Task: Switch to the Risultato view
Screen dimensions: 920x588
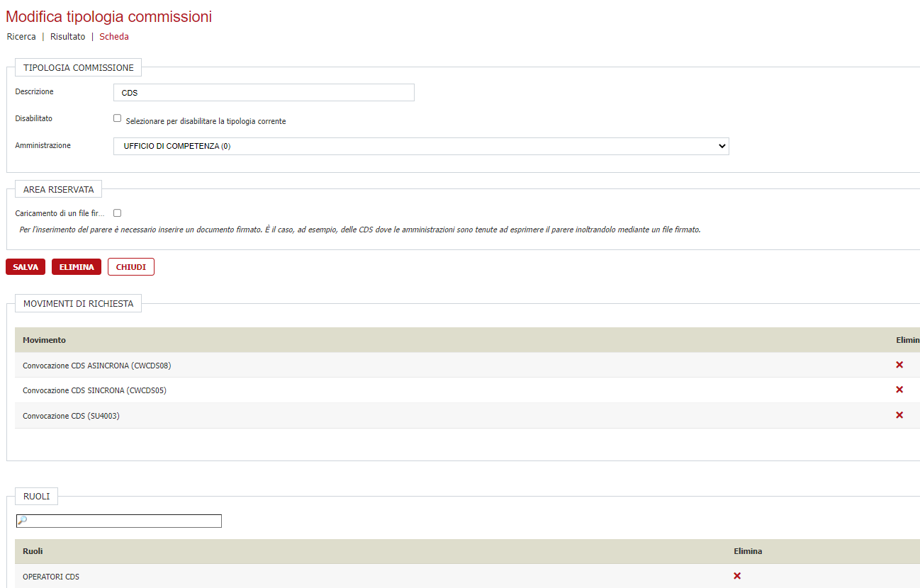Action: pyautogui.click(x=67, y=36)
